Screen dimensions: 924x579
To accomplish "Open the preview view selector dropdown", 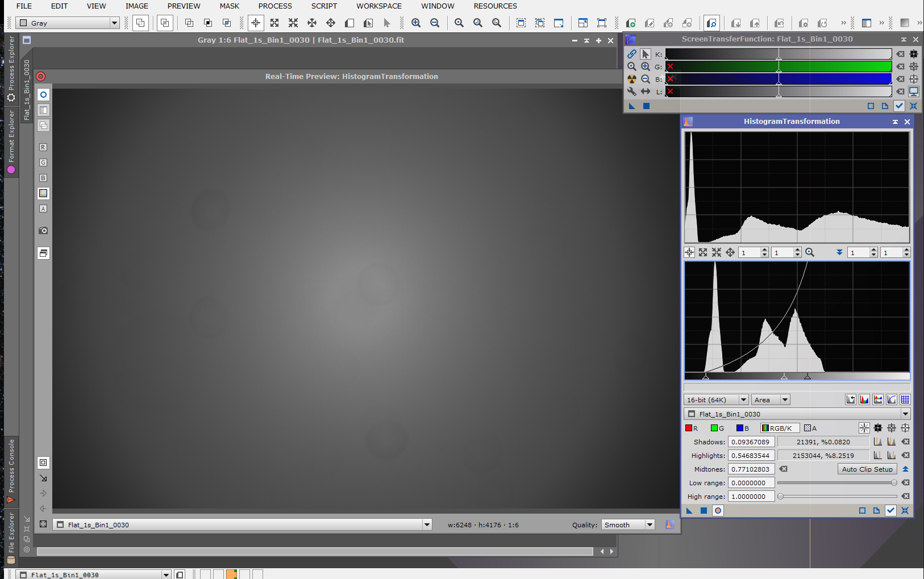I will click(x=242, y=525).
